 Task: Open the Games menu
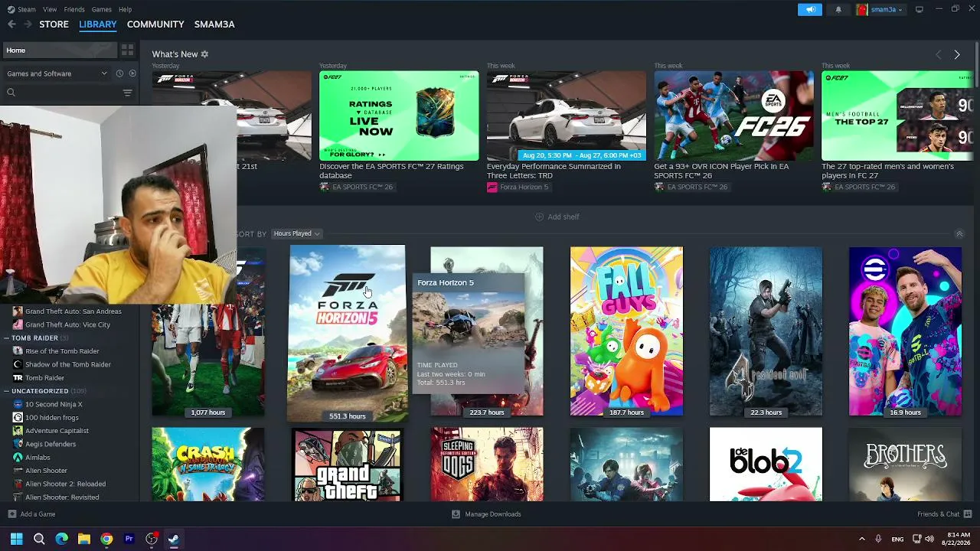[101, 9]
